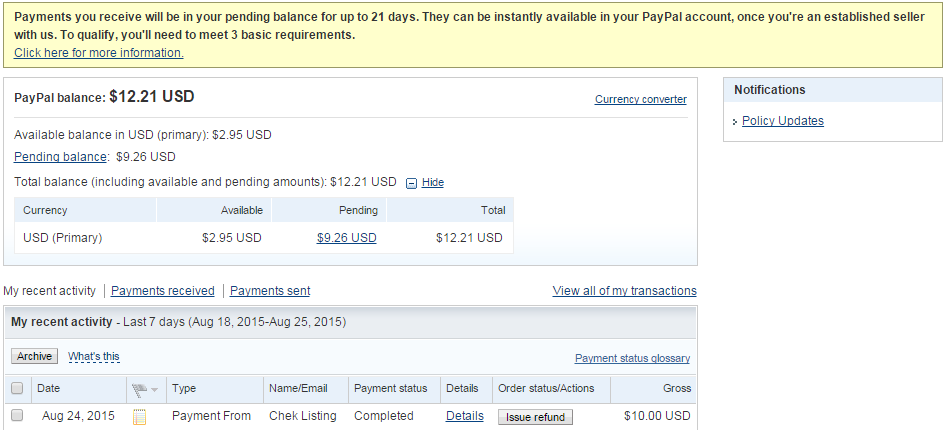Tick the select-all checkbox in the table header

[x=17, y=388]
